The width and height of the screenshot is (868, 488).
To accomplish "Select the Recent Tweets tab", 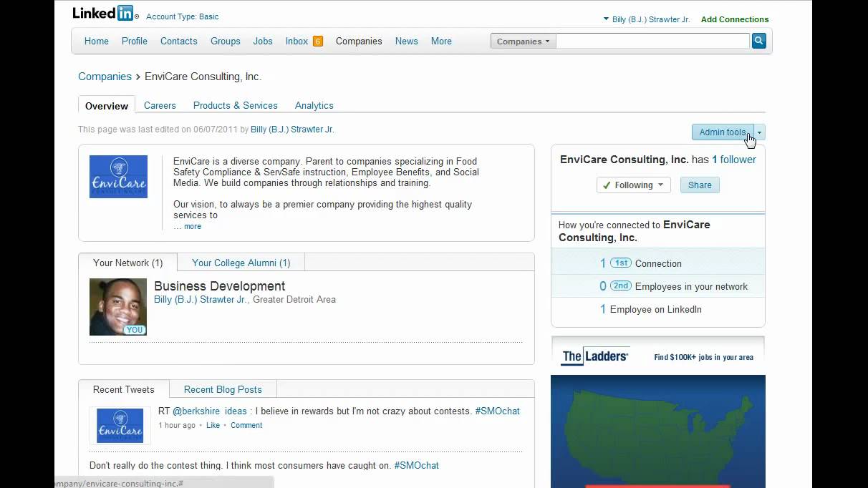I will 124,389.
